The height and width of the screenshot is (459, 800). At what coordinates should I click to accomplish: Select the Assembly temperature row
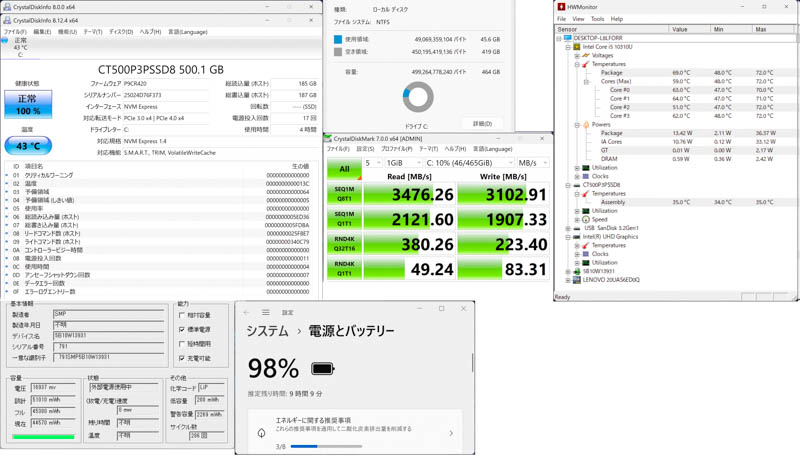tap(674, 202)
